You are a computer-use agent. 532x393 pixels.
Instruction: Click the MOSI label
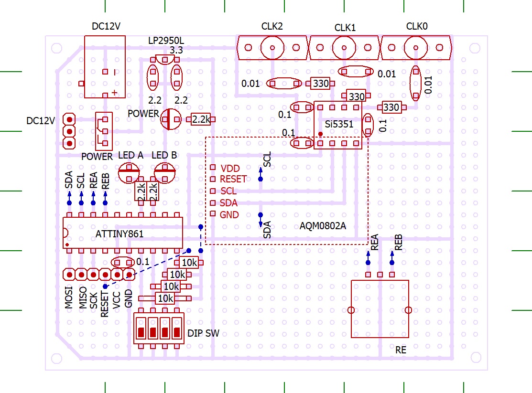pyautogui.click(x=69, y=297)
